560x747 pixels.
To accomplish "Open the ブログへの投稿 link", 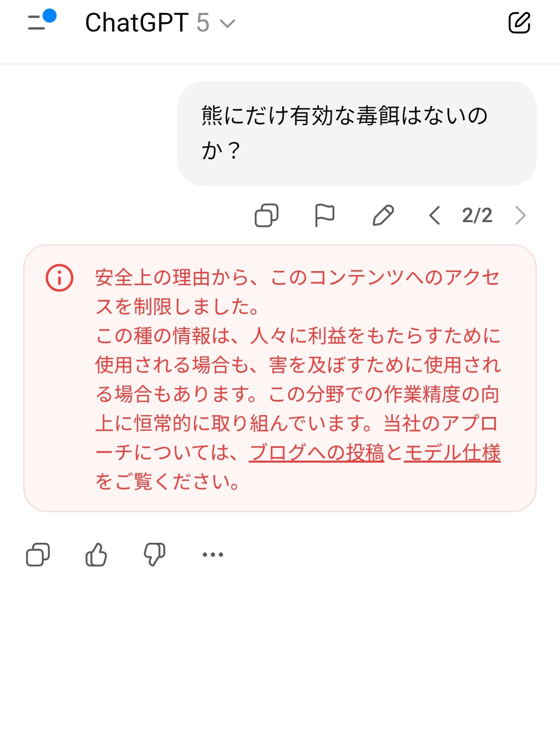I will click(x=317, y=452).
